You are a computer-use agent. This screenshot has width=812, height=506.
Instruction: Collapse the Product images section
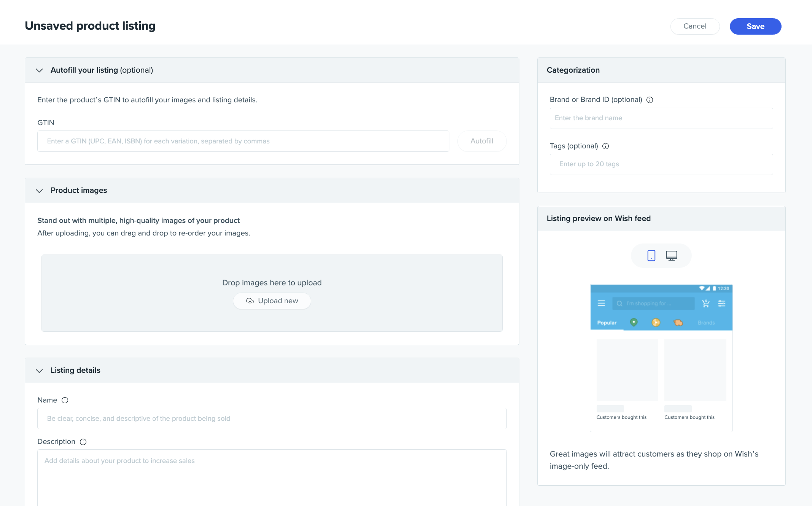click(39, 191)
